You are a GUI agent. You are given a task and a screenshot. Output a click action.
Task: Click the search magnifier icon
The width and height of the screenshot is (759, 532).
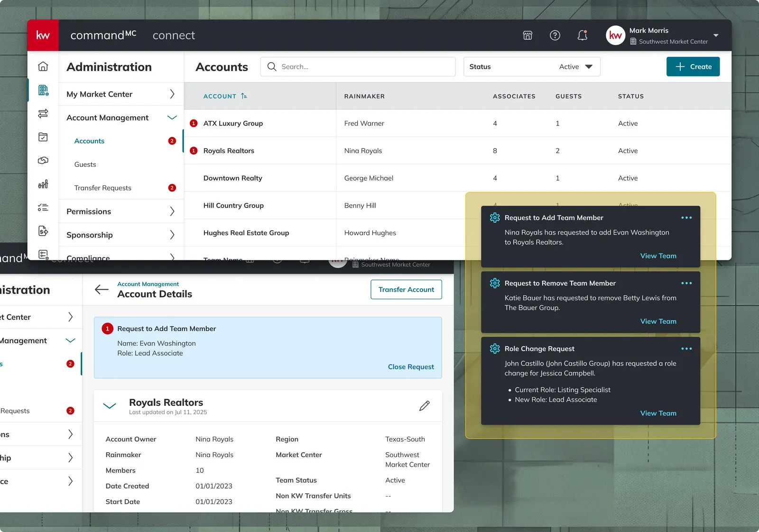point(272,66)
